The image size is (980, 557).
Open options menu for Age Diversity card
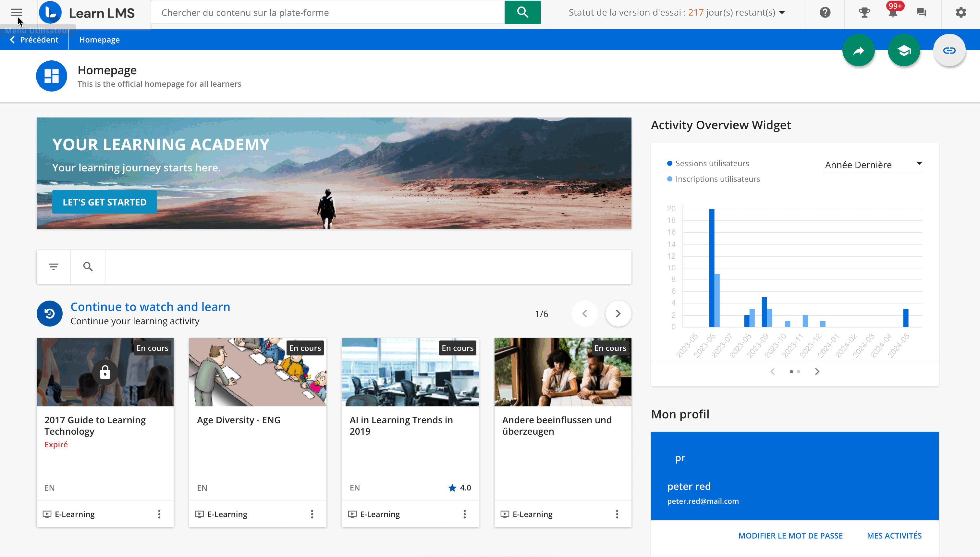coord(312,514)
